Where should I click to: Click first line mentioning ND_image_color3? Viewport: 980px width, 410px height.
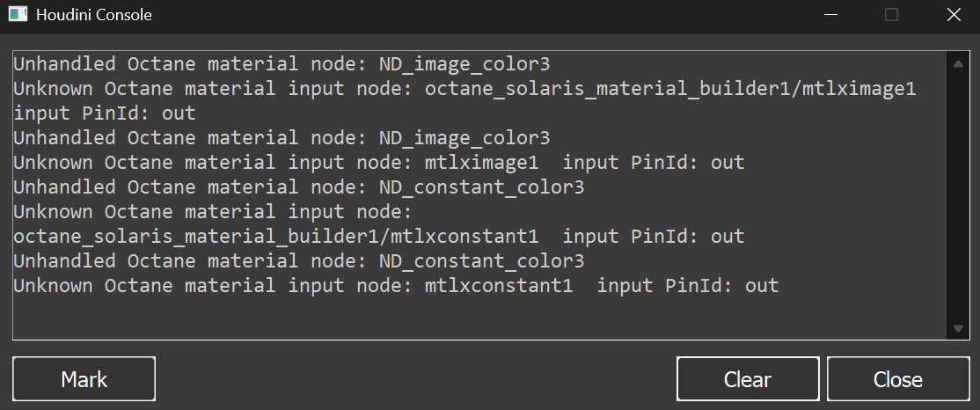pyautogui.click(x=282, y=63)
